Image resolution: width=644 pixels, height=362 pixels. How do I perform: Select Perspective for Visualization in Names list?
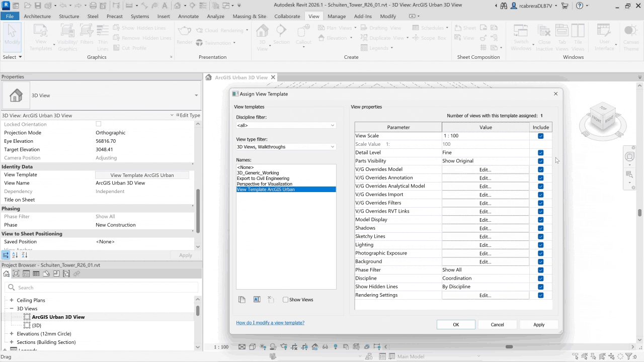pos(264,184)
